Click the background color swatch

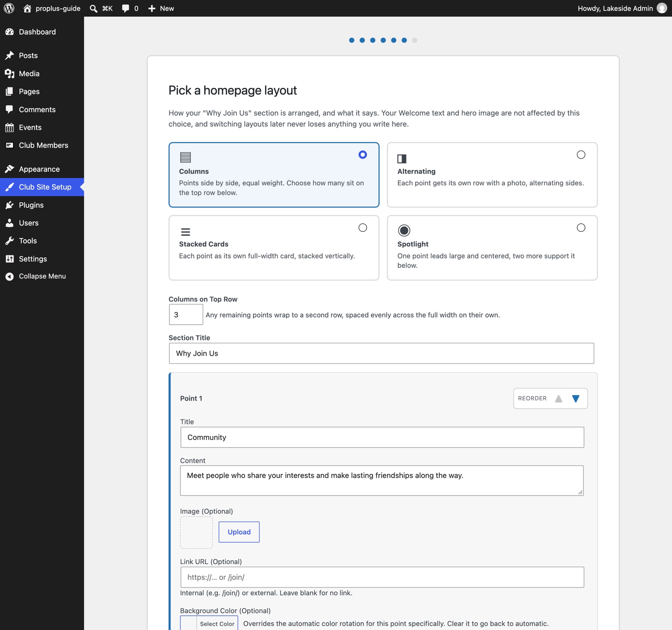click(189, 624)
